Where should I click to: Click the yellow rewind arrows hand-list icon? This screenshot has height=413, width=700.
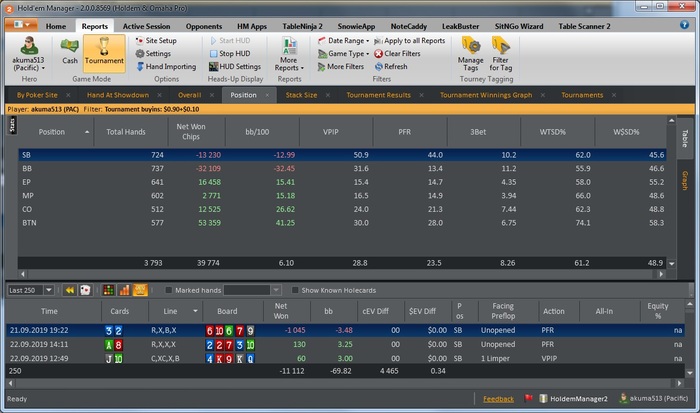pos(70,290)
